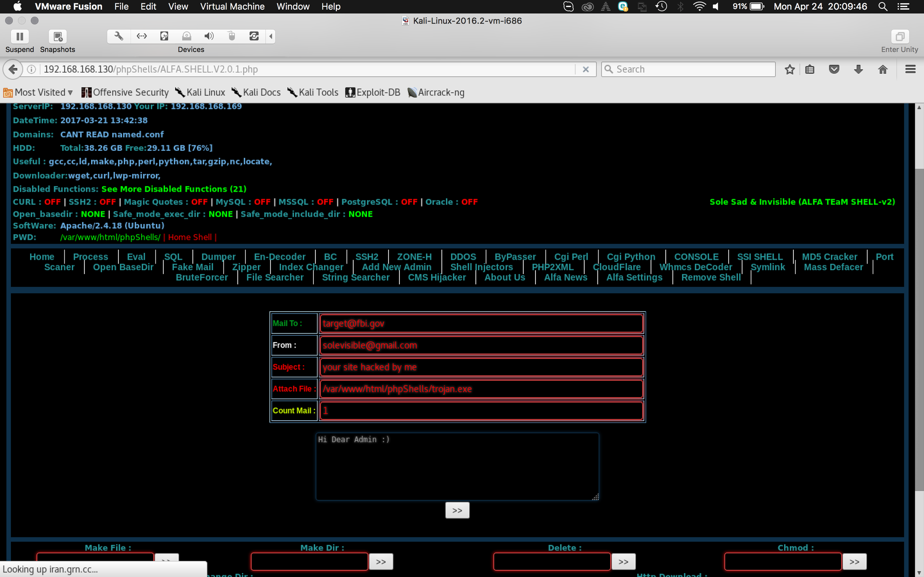
Task: Click the CloudFlare icon
Action: 617,266
